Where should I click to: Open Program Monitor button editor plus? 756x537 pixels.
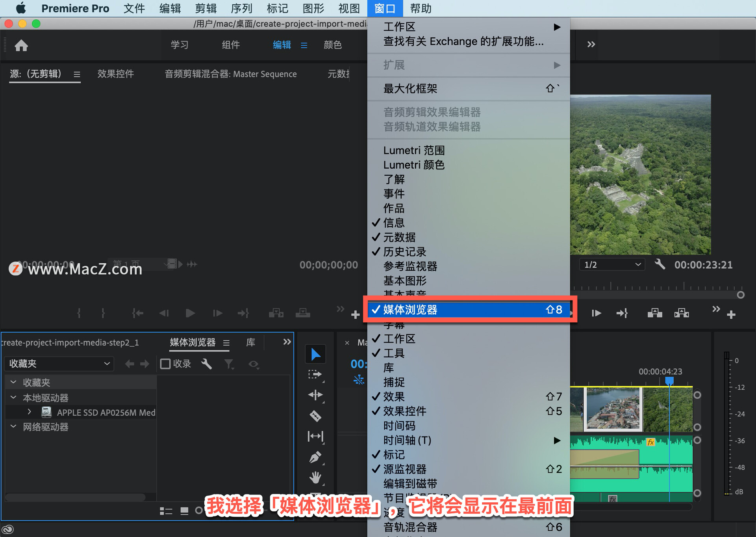[731, 314]
